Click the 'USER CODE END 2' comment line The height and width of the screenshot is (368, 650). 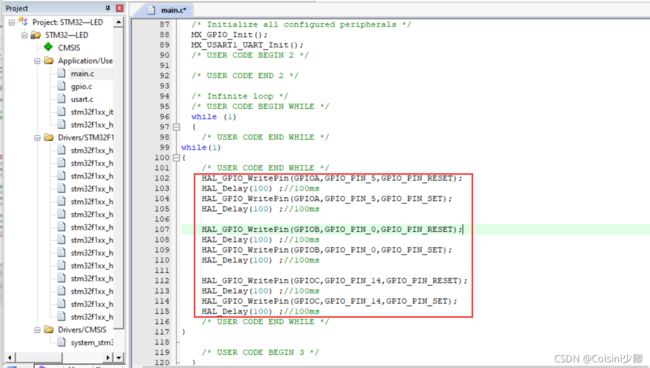click(245, 75)
